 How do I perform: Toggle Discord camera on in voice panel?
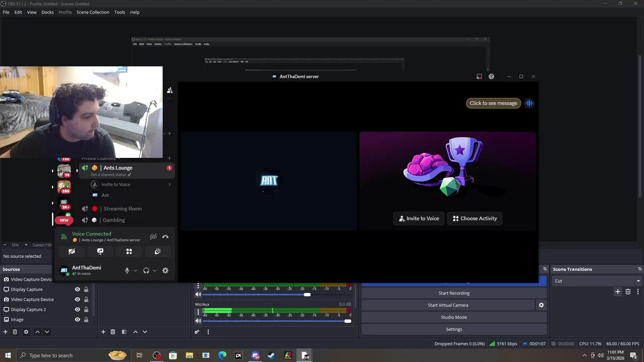coord(71,251)
